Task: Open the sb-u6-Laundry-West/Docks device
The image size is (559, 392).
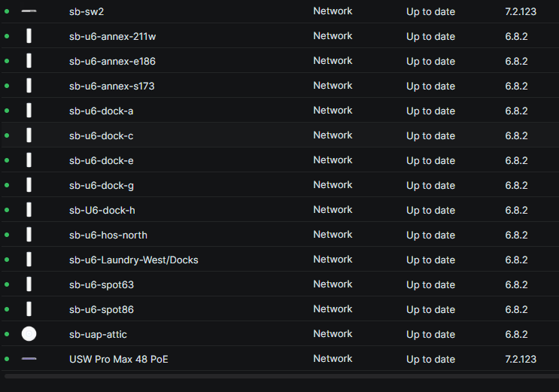Action: point(133,260)
